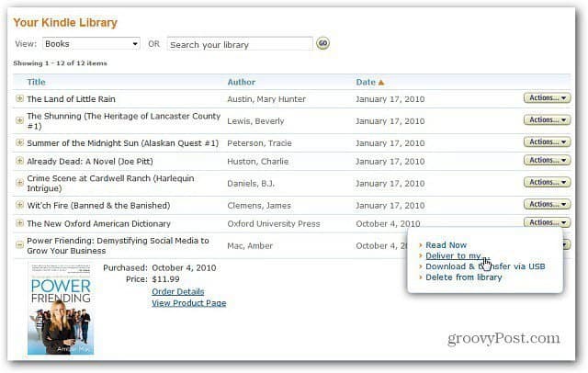The width and height of the screenshot is (588, 373).
Task: Choose Read Now from the actions popup
Action: click(446, 244)
